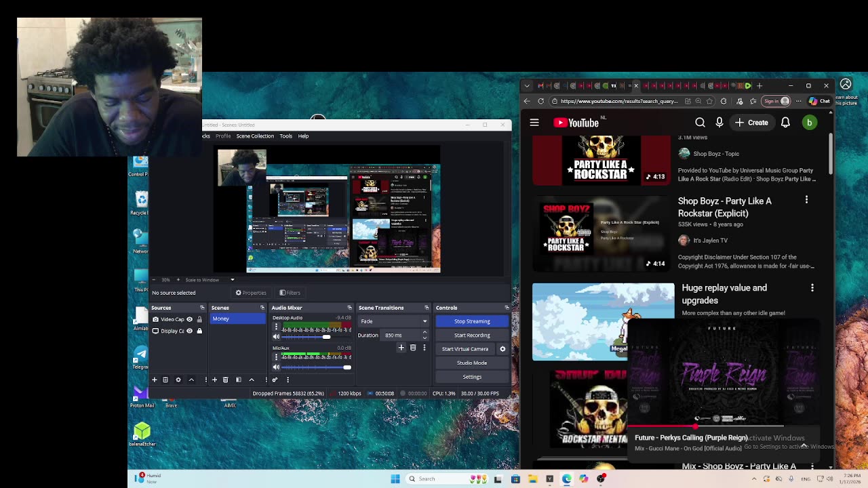Viewport: 868px width, 488px height.
Task: Open Audio Mixer three-dot options menu
Action: point(288,380)
